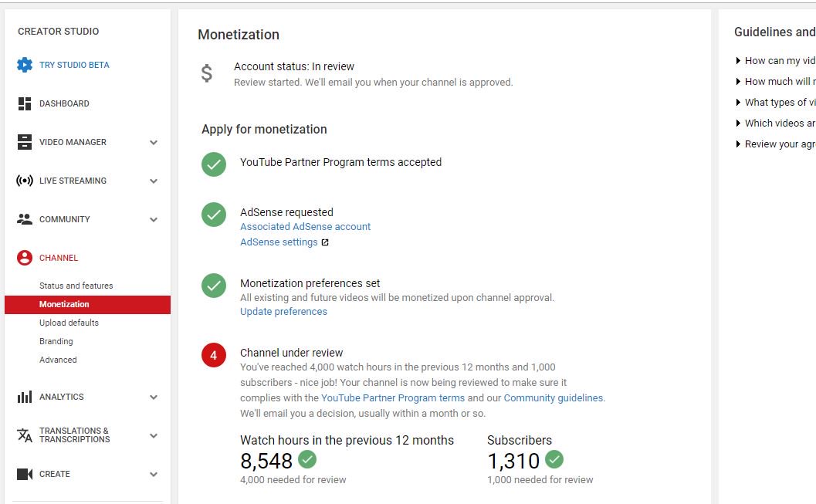Click the Translations & Transcriptions icon
The height and width of the screenshot is (504, 816).
25,435
